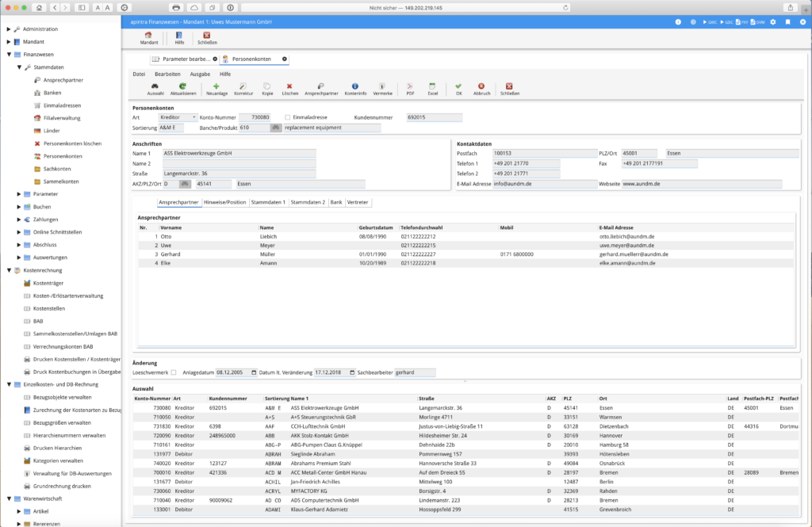Switch to the Stammdaten 1 tab
The width and height of the screenshot is (812, 527).
coord(267,202)
